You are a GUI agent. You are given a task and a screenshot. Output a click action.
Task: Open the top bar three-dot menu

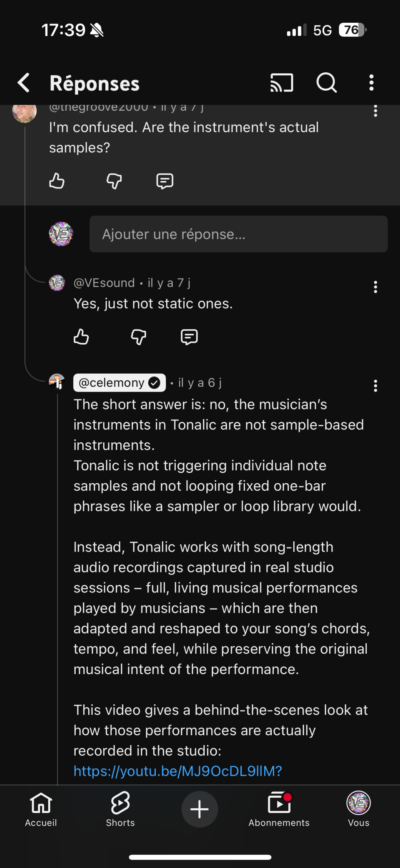(371, 83)
